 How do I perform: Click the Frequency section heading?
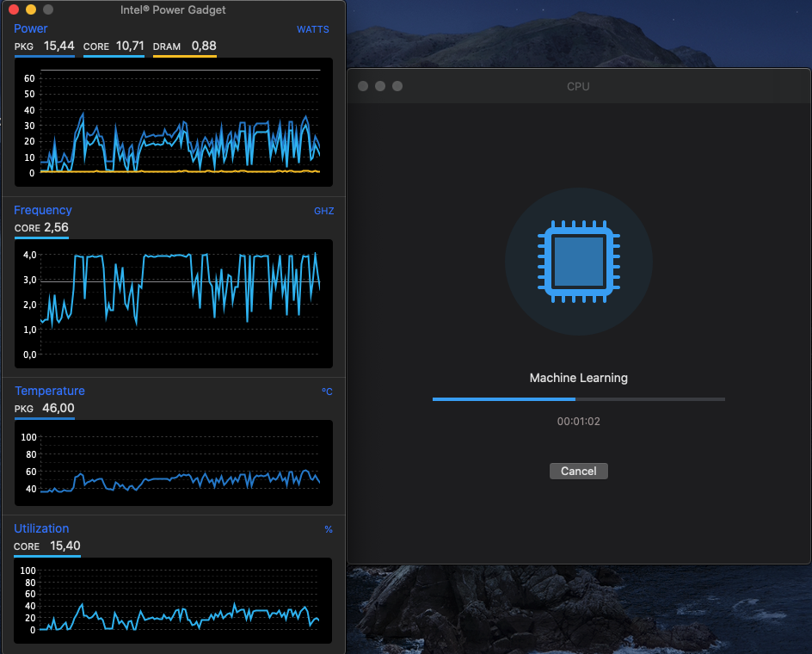click(42, 210)
